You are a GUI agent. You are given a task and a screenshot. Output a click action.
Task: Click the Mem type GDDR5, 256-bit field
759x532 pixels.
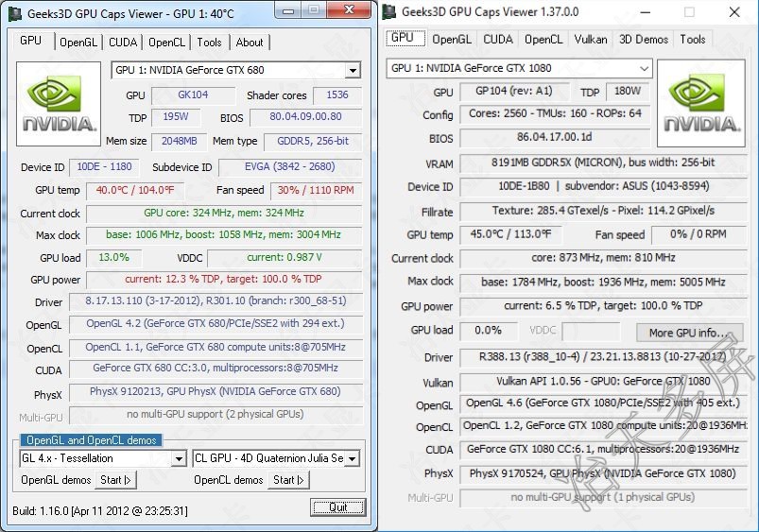coord(313,142)
